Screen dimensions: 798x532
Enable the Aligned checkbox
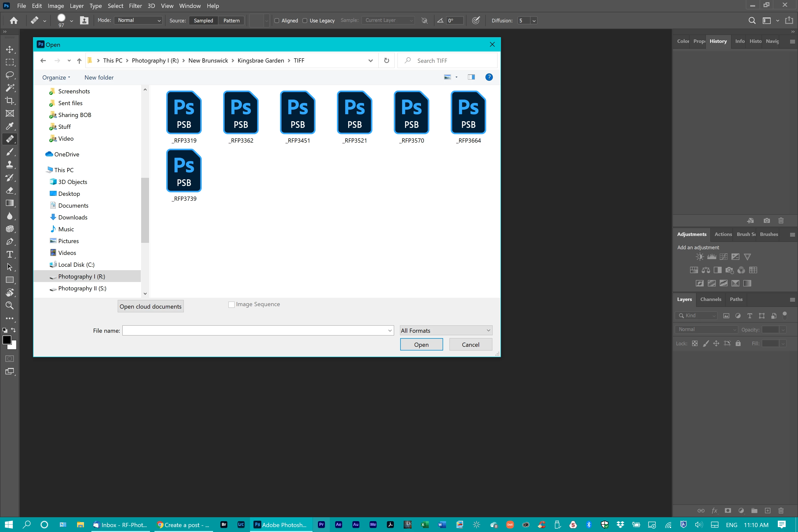[x=277, y=21]
